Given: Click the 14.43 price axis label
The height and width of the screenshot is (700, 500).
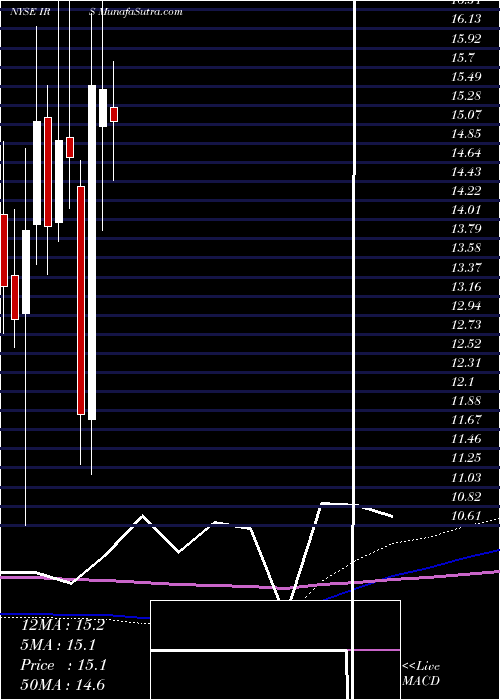Looking at the screenshot, I should pyautogui.click(x=466, y=172).
